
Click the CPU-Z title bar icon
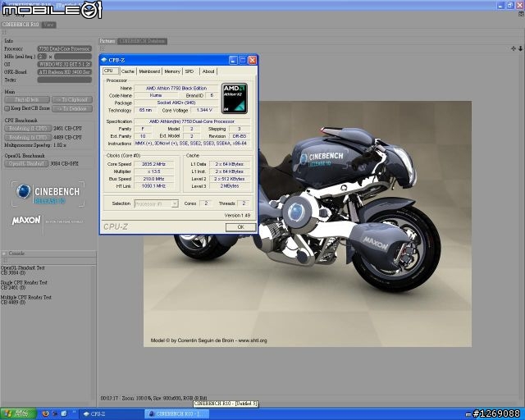[x=104, y=60]
